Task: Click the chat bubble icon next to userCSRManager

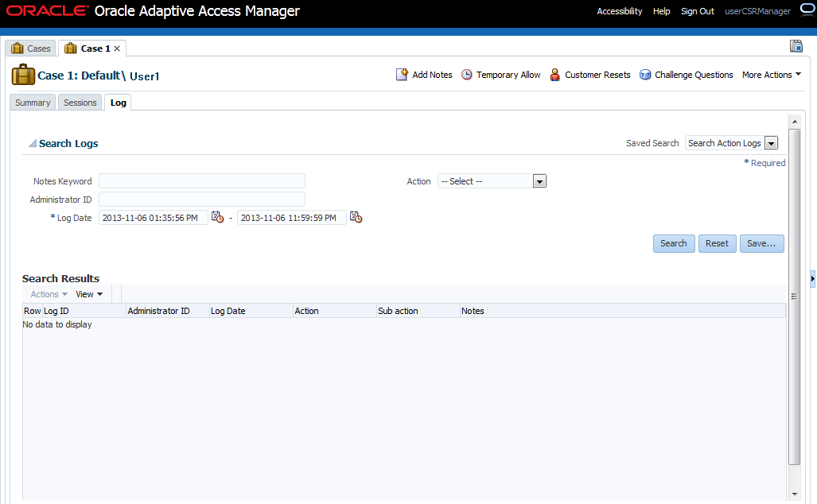Action: pos(807,10)
